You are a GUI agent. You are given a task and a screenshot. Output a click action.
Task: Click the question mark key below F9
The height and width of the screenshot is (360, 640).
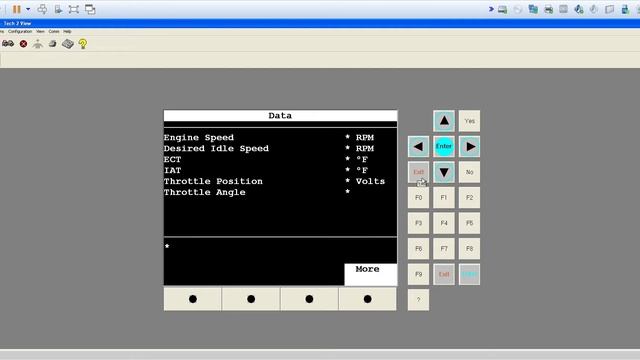tap(418, 300)
